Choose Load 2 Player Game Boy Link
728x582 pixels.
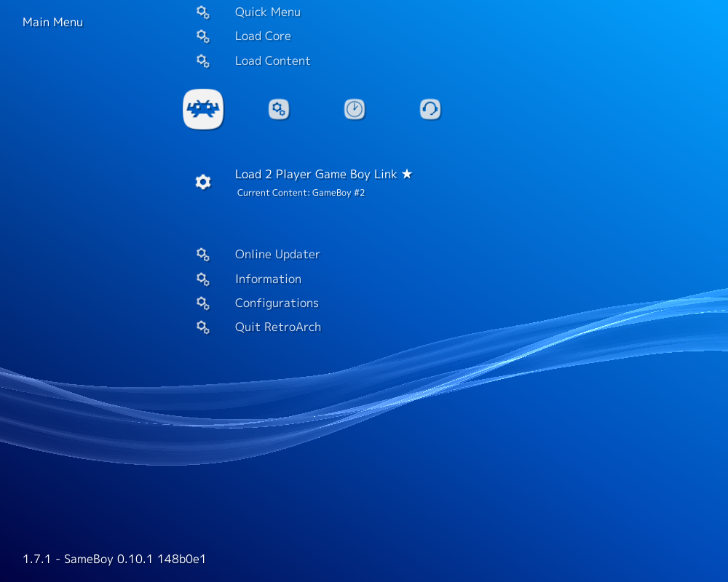click(x=316, y=175)
